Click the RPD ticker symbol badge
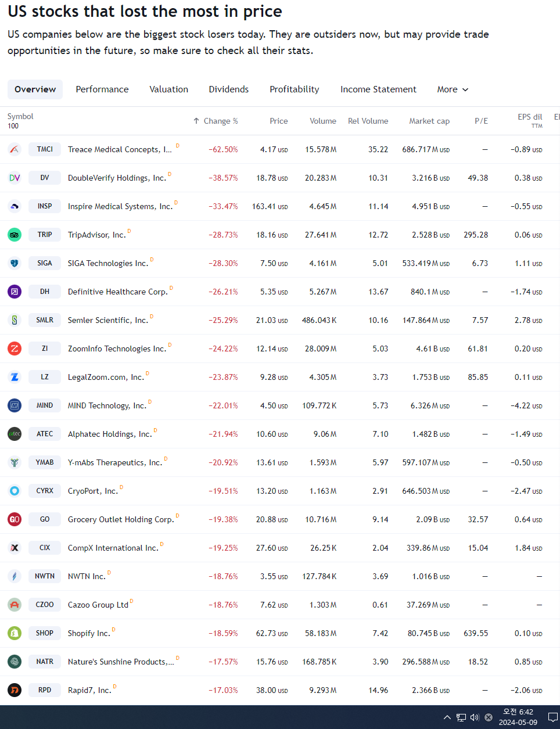The width and height of the screenshot is (560, 729). [x=45, y=690]
